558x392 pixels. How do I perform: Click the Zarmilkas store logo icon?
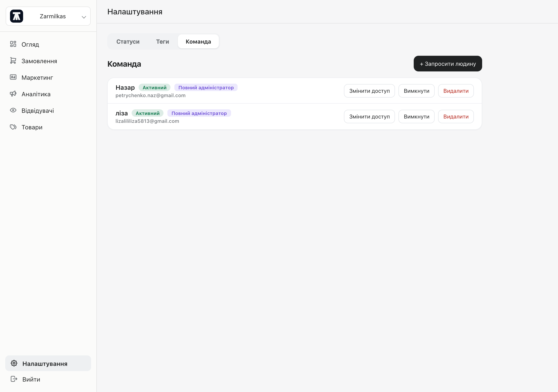(x=17, y=16)
